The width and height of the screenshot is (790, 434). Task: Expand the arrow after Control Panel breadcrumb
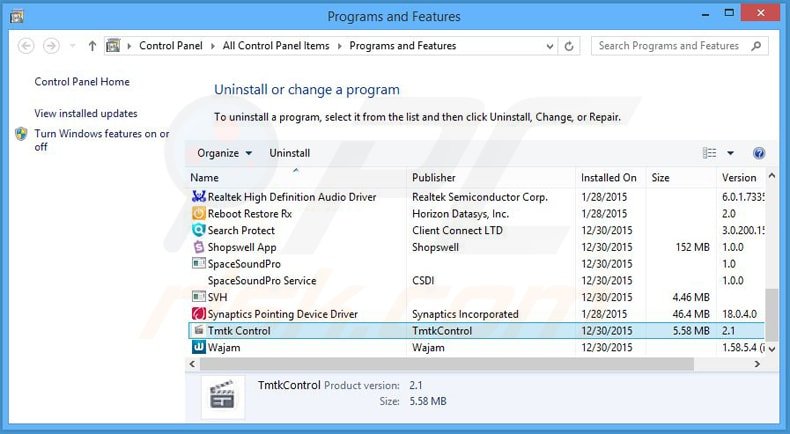tap(213, 46)
